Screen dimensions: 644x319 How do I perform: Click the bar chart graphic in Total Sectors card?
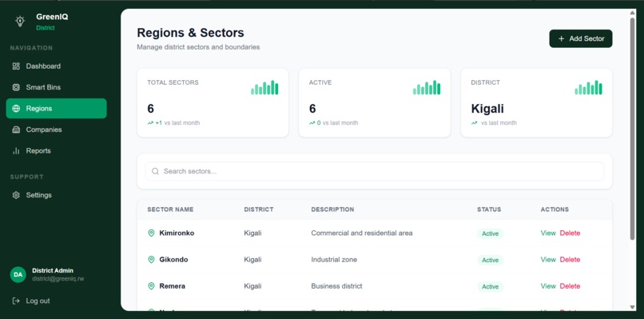(264, 88)
